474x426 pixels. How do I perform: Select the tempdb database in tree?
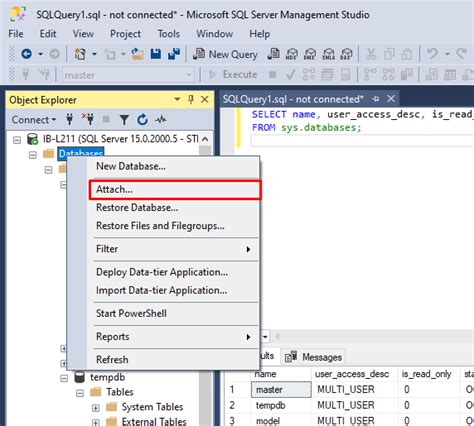(x=107, y=377)
